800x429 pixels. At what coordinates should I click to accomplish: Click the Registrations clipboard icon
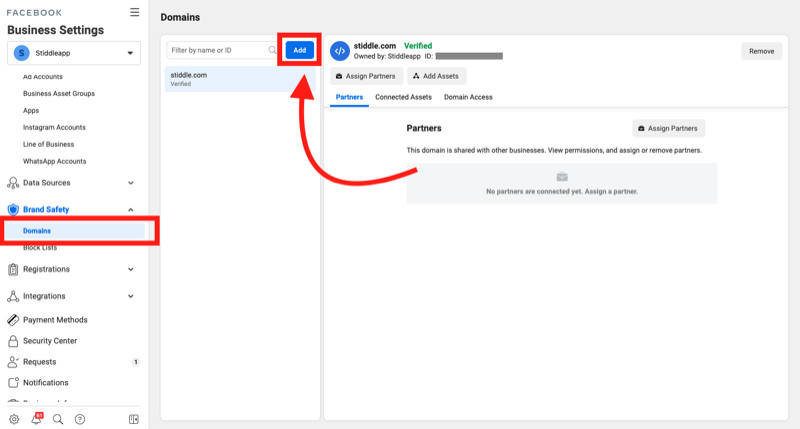click(x=13, y=269)
